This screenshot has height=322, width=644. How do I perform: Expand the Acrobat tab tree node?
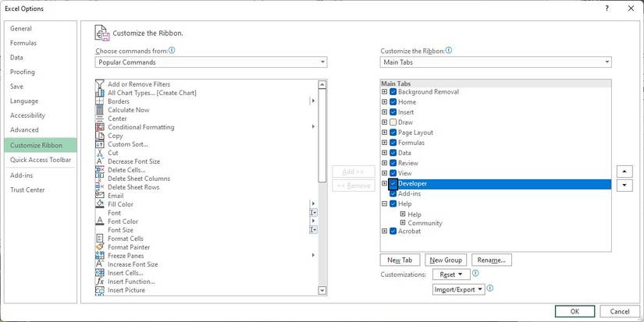pos(384,231)
